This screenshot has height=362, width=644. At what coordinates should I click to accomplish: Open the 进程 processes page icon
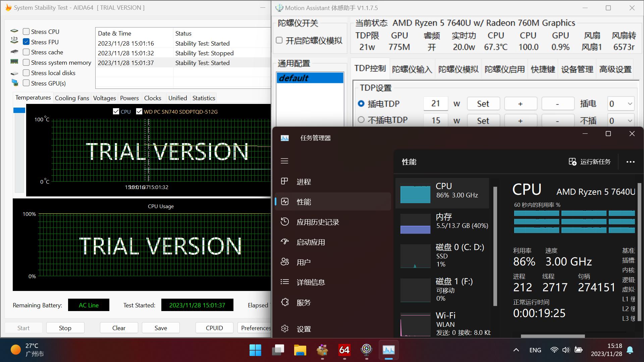[284, 181]
